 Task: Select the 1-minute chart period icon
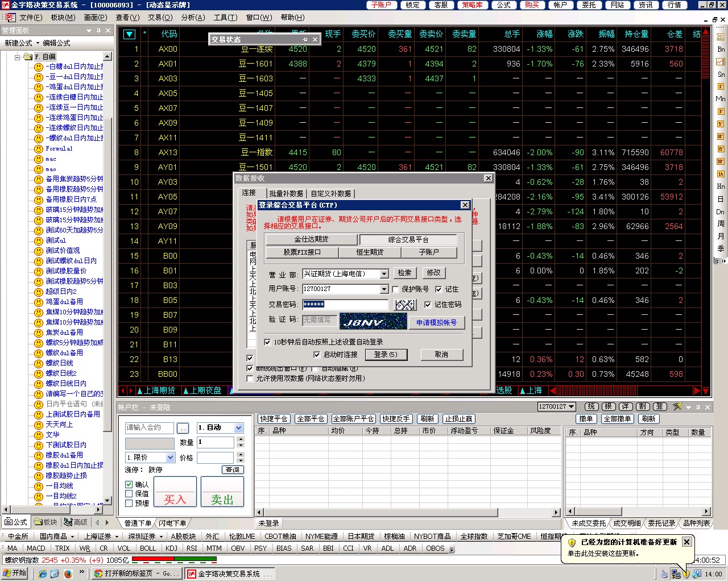720,87
